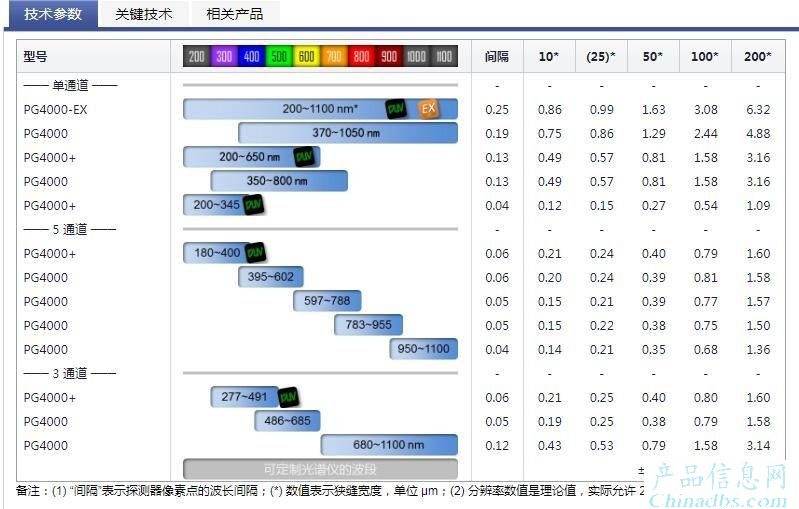
Task: Select the 680~1100 nm range bar
Action: pos(389,444)
